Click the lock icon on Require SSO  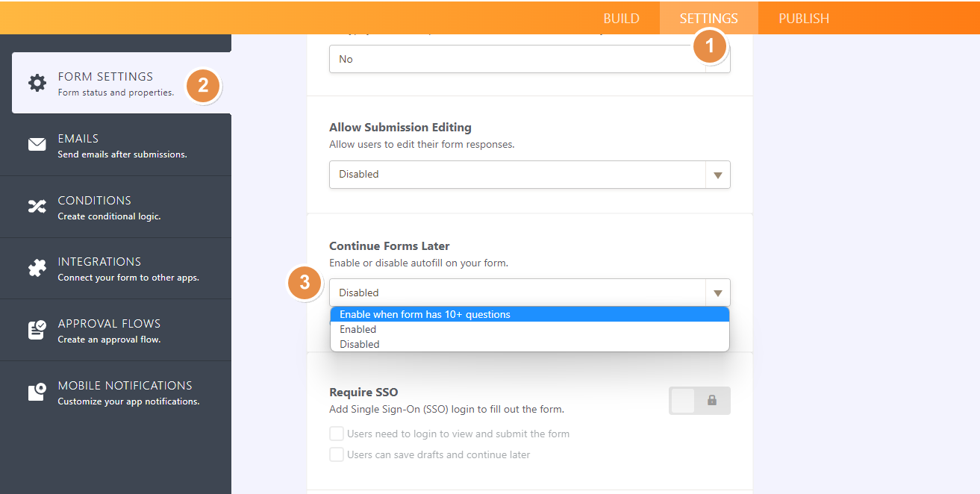click(x=712, y=401)
